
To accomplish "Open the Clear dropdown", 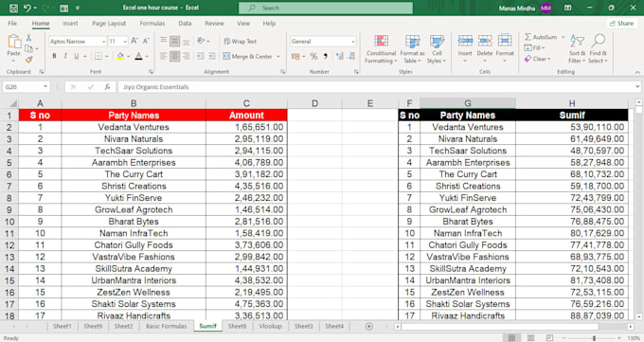I will coord(536,59).
